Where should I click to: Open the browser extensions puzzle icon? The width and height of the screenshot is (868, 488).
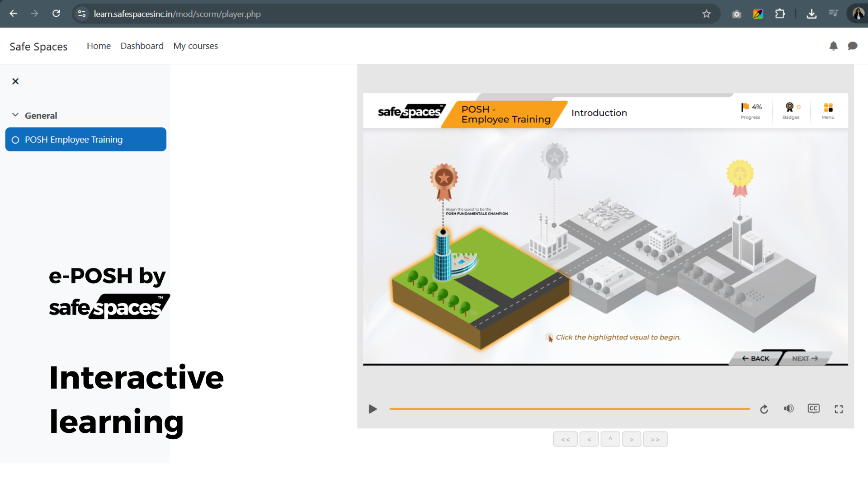click(x=780, y=14)
